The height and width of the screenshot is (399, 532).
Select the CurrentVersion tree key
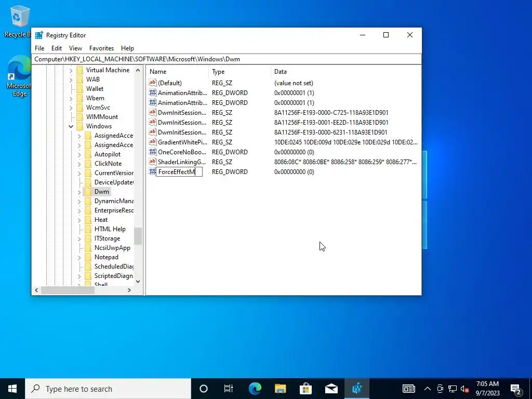click(114, 173)
